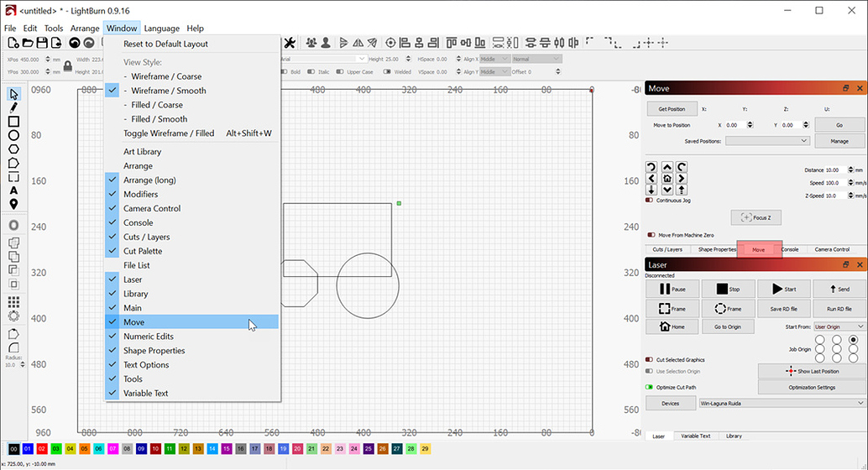Viewport: 868px width, 470px height.
Task: Click the Devices button
Action: pyautogui.click(x=671, y=403)
